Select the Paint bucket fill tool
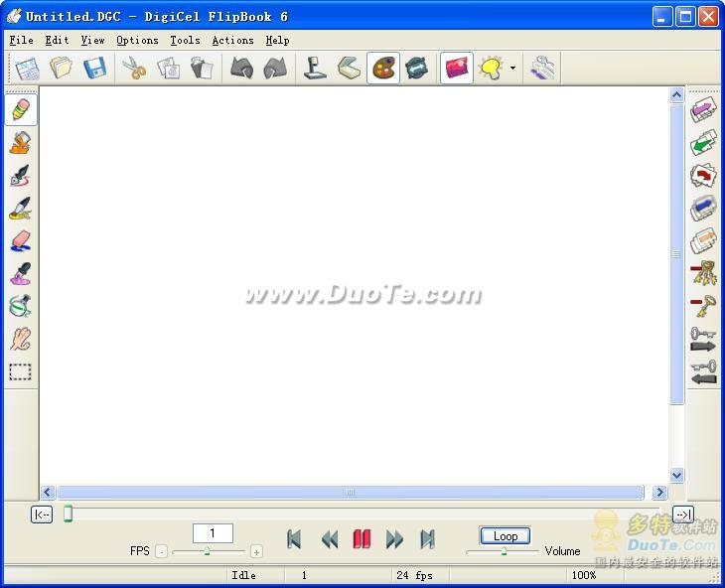Screen dimensions: 725x588 [21, 142]
